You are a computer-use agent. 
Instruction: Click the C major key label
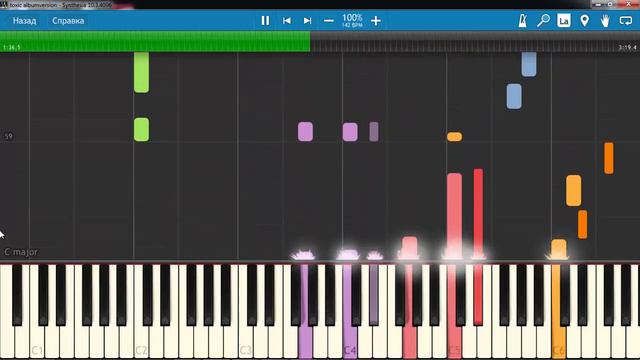click(21, 252)
